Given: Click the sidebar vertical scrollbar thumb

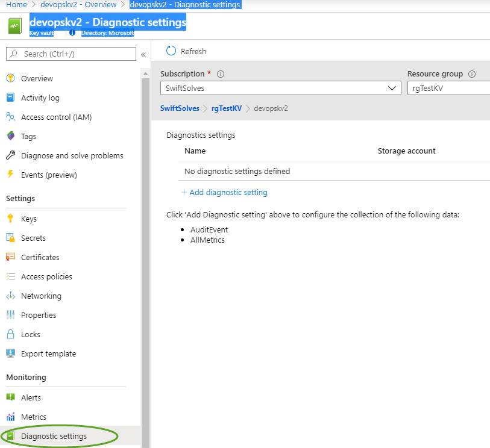Looking at the screenshot, I should pos(145,263).
